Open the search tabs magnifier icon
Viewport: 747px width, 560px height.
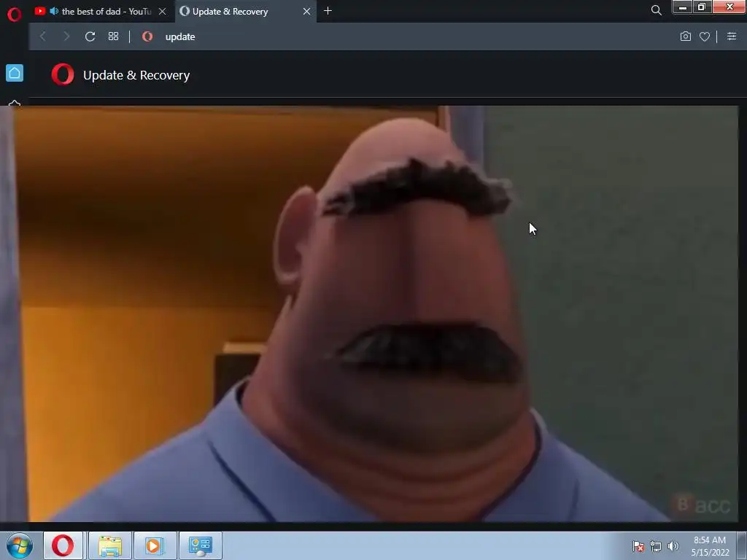(656, 10)
